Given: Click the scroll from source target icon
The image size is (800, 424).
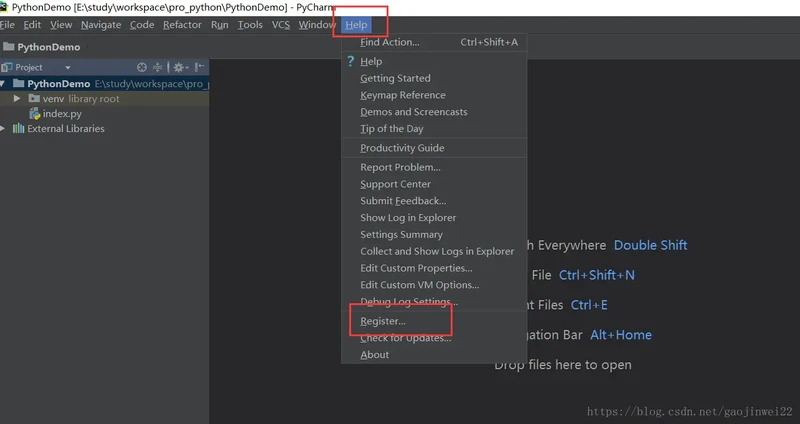Looking at the screenshot, I should (141, 67).
